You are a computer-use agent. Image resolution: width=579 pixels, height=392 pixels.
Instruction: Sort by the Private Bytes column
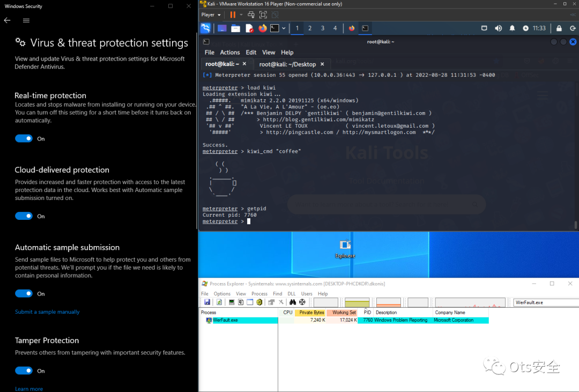coord(310,313)
